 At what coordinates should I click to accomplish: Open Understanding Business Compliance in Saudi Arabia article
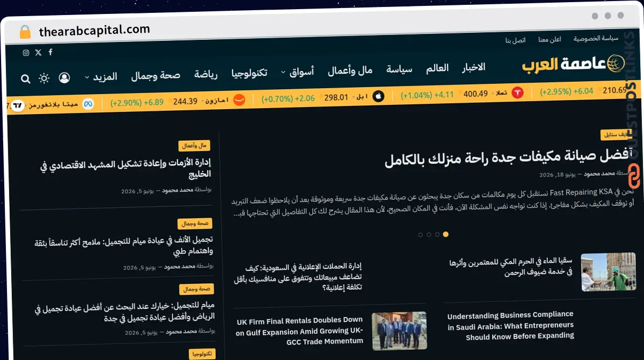[x=511, y=326]
